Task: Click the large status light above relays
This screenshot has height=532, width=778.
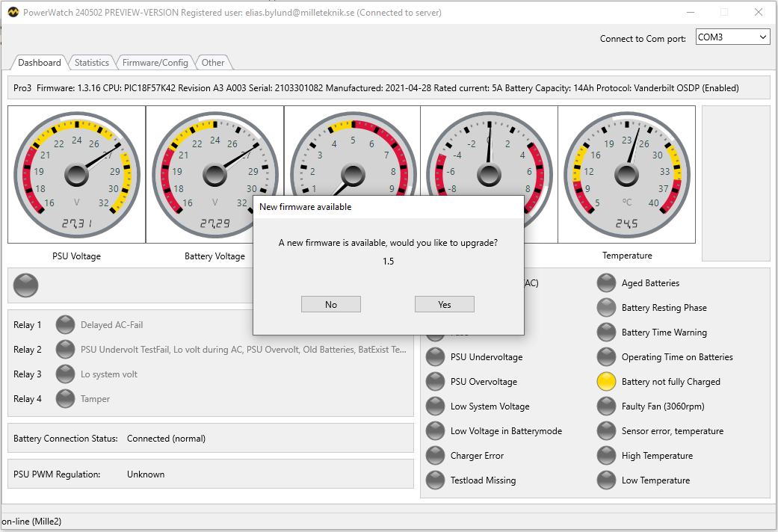Action: (26, 285)
